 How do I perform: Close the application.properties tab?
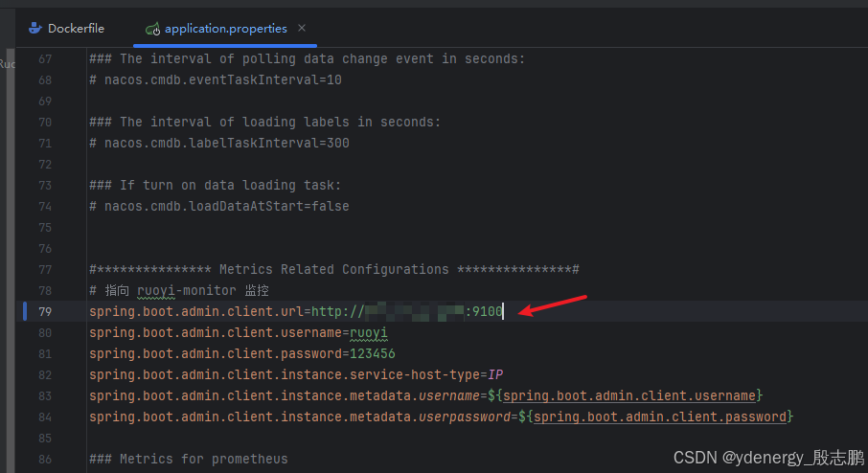302,29
